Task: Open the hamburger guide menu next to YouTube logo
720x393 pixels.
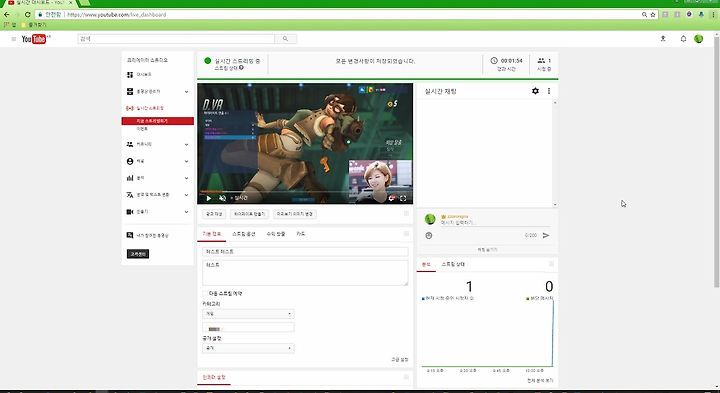Action: pos(13,39)
